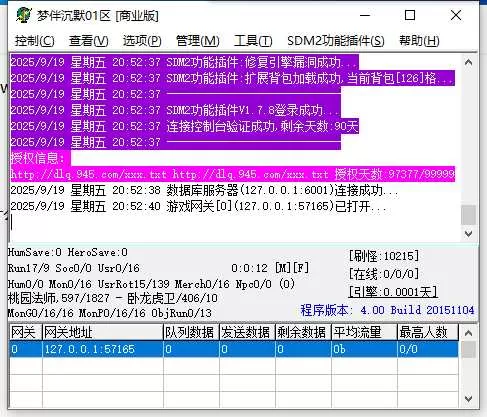
Task: Select the gateway row 127.0.0.1:57165
Action: pos(233,349)
